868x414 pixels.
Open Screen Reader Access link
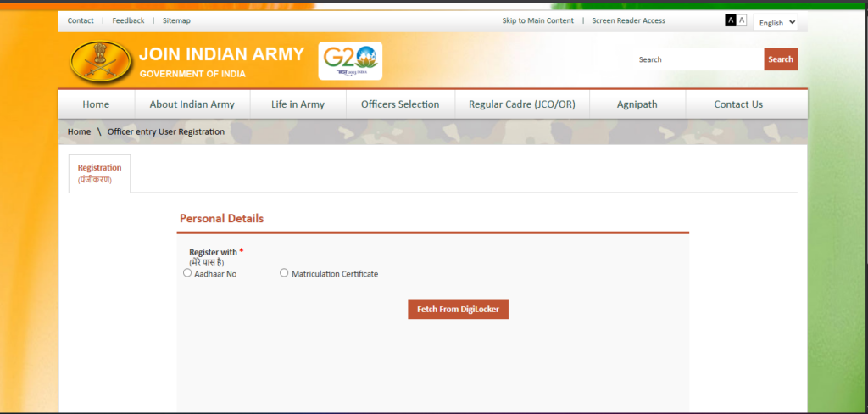tap(628, 20)
